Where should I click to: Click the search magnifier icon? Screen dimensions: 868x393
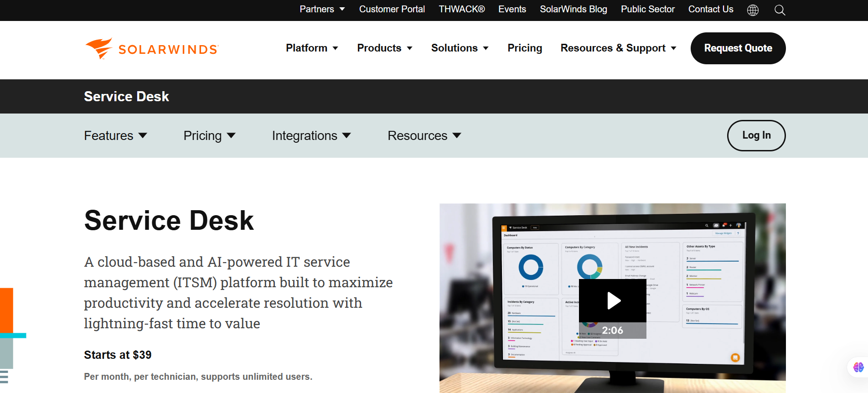click(x=780, y=10)
